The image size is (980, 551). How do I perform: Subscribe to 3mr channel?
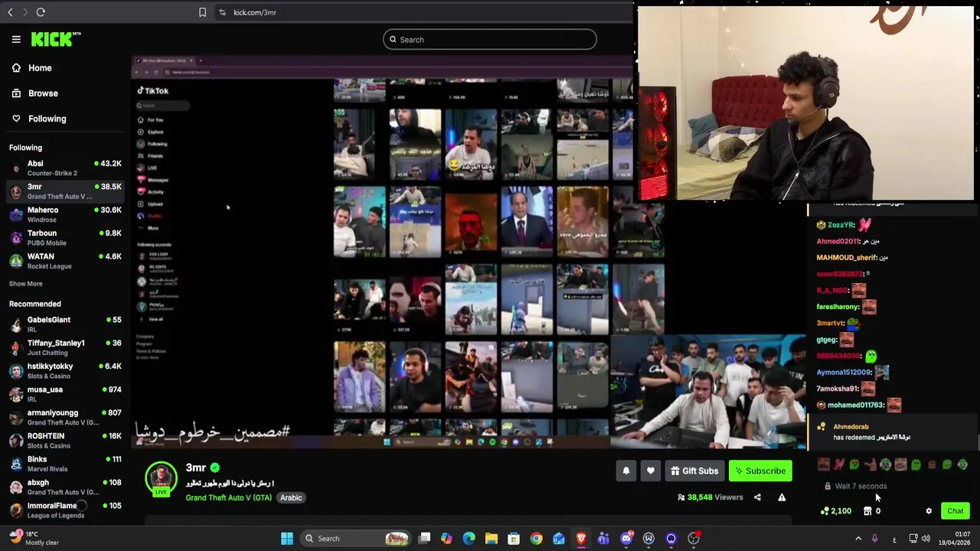760,471
